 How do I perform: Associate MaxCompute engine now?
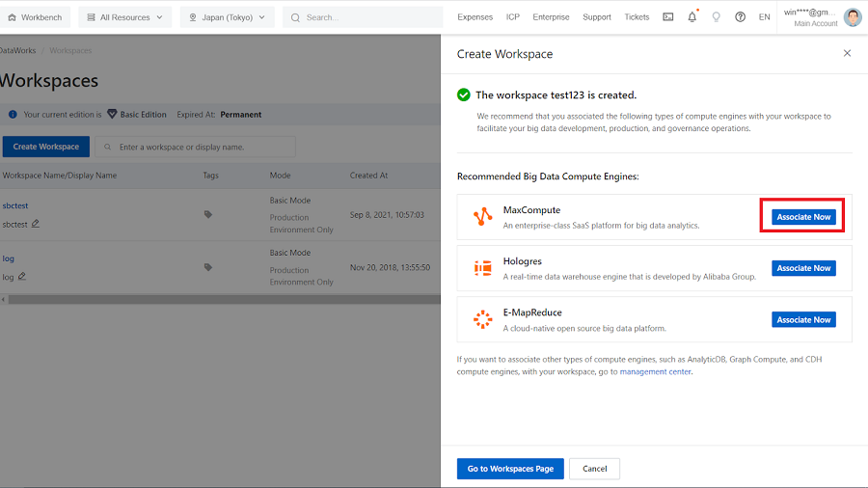[803, 217]
